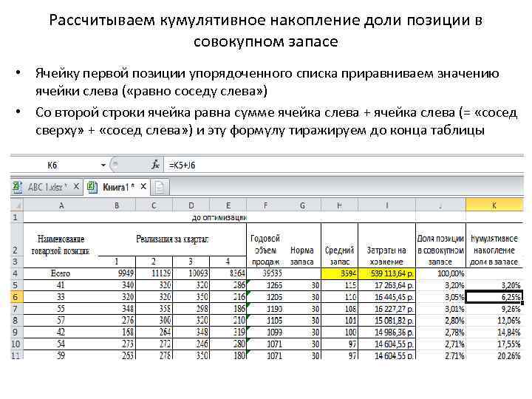Click position name cell 42
The image size is (532, 399).
(61, 332)
